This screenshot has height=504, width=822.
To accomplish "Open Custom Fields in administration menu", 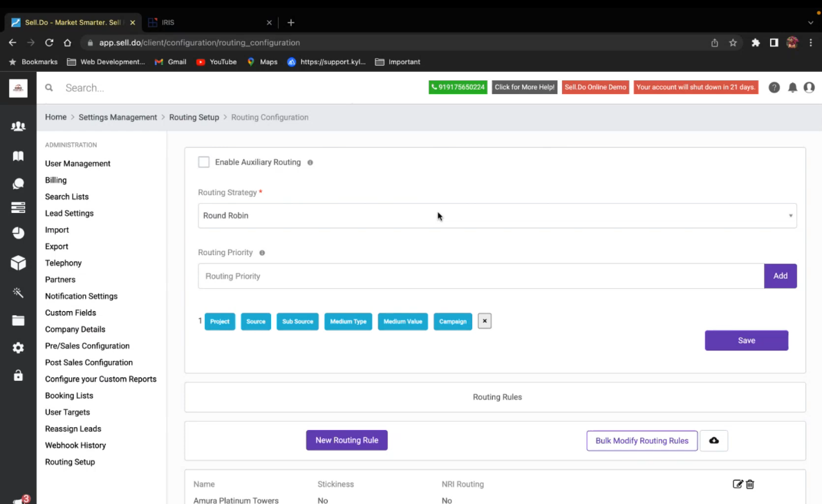I will click(71, 312).
